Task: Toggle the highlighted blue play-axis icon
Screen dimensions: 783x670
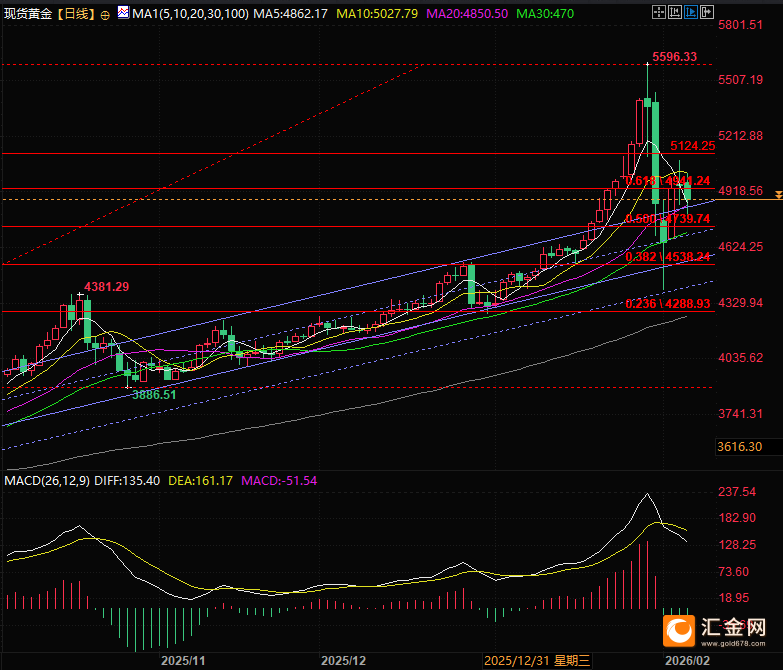Action: tap(691, 12)
